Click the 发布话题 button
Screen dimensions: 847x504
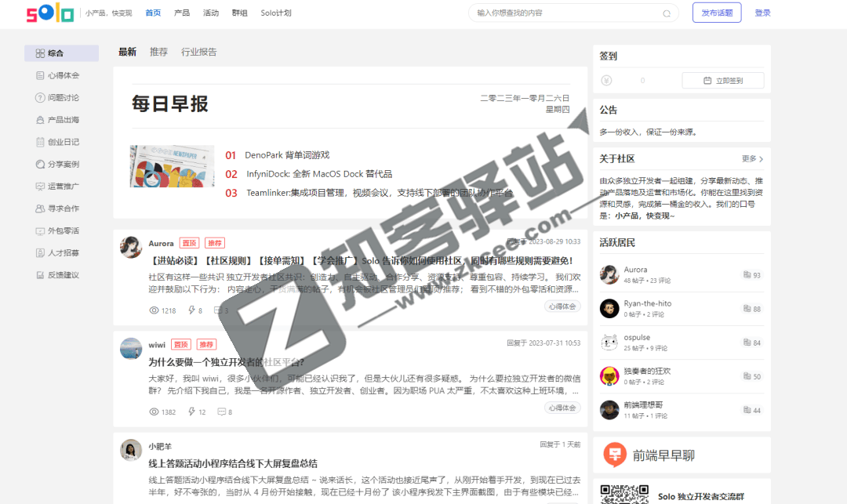[x=716, y=13]
